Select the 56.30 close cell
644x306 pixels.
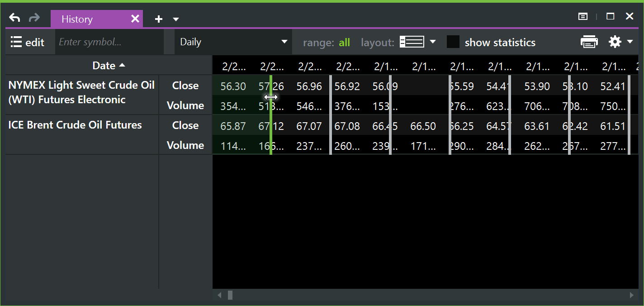click(x=233, y=86)
